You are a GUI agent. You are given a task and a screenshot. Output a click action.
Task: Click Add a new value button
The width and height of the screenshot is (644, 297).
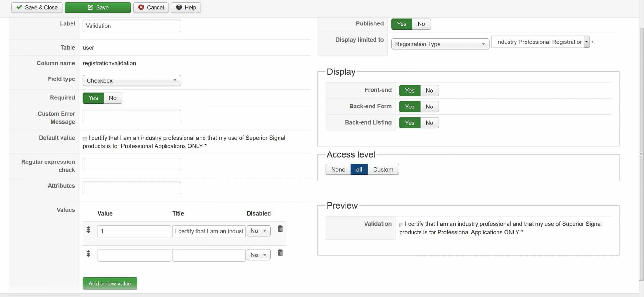tap(110, 283)
